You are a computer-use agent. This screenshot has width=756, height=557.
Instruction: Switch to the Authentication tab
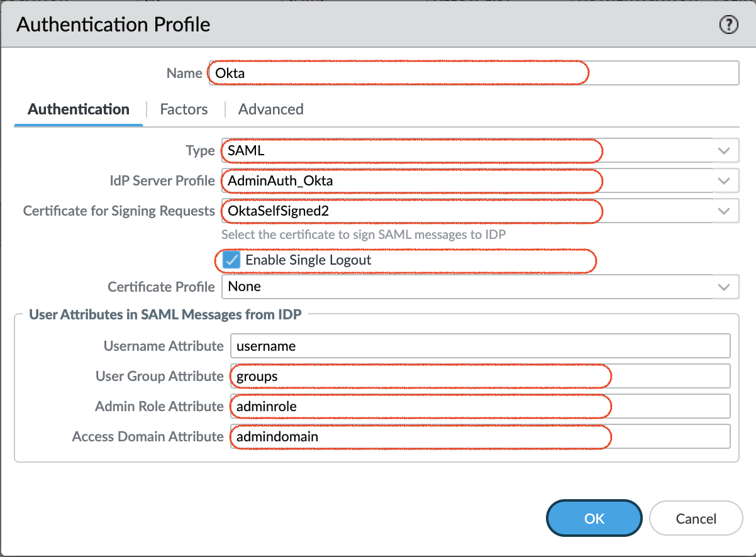tap(79, 109)
